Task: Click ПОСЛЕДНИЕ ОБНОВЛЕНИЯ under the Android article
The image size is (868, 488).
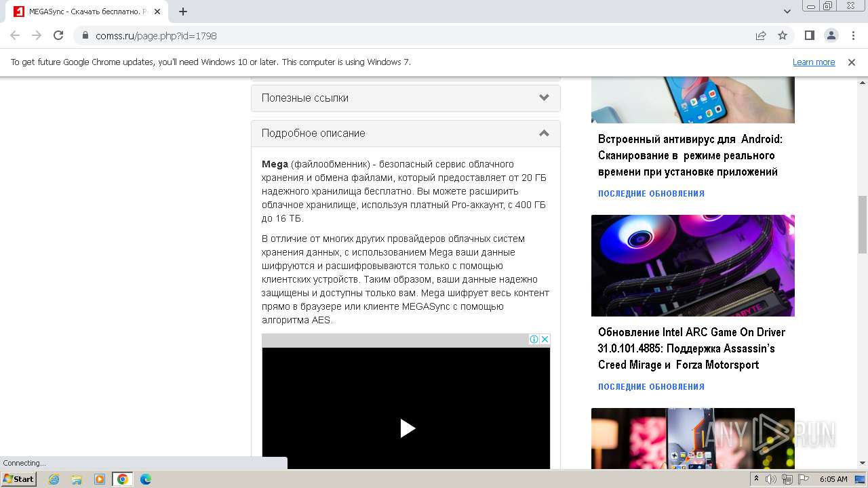Action: [x=651, y=194]
